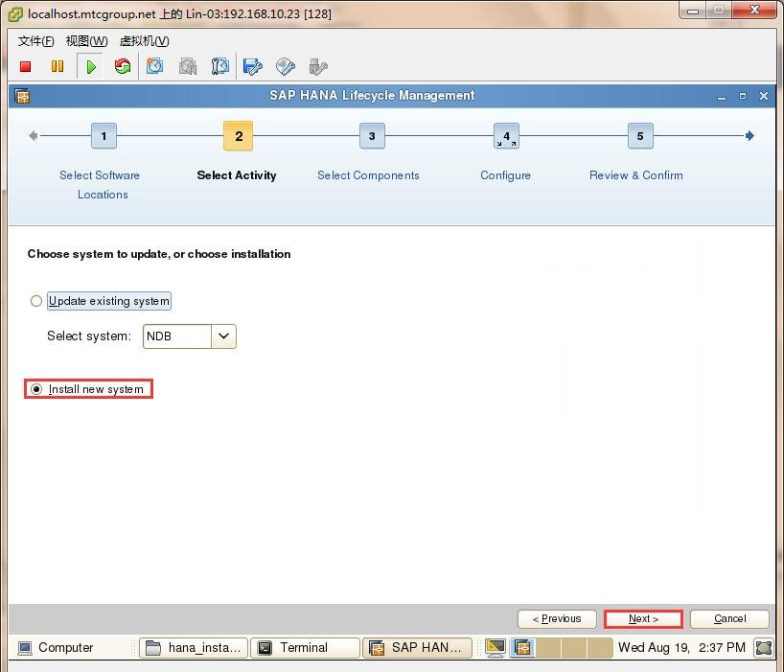Click the wizard back arrow
Screen dimensions: 784x672
pos(33,135)
